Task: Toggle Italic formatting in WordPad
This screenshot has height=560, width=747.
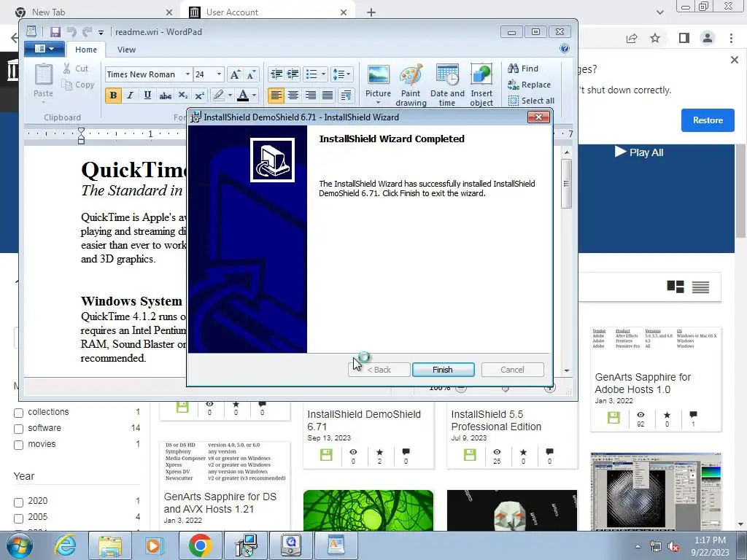Action: pos(130,96)
